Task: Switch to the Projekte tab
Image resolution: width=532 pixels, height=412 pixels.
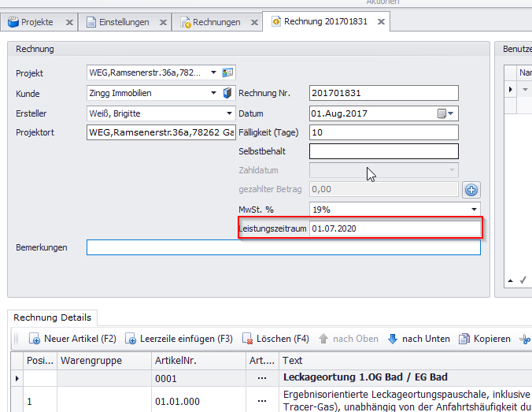Action: coord(36,22)
